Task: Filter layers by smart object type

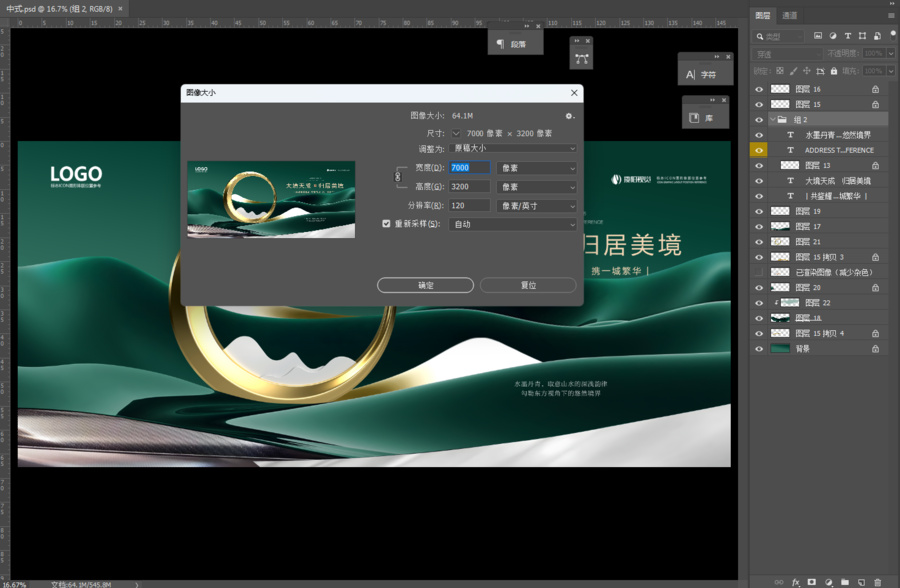Action: point(877,36)
